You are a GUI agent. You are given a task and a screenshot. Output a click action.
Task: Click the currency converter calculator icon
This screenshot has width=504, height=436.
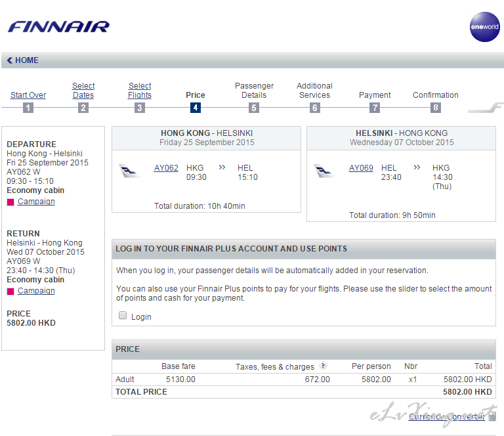point(493,416)
